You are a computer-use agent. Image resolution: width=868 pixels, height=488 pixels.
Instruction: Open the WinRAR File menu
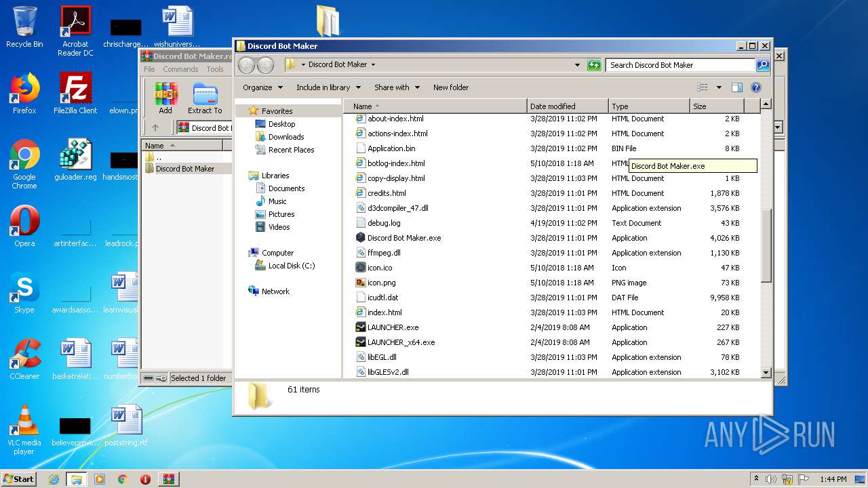[x=149, y=69]
